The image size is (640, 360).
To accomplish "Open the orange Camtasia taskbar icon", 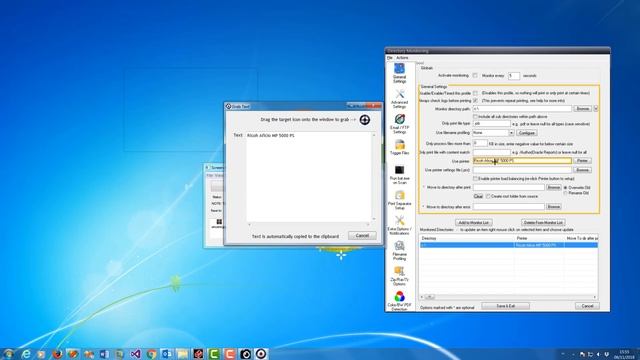I will coord(230,354).
